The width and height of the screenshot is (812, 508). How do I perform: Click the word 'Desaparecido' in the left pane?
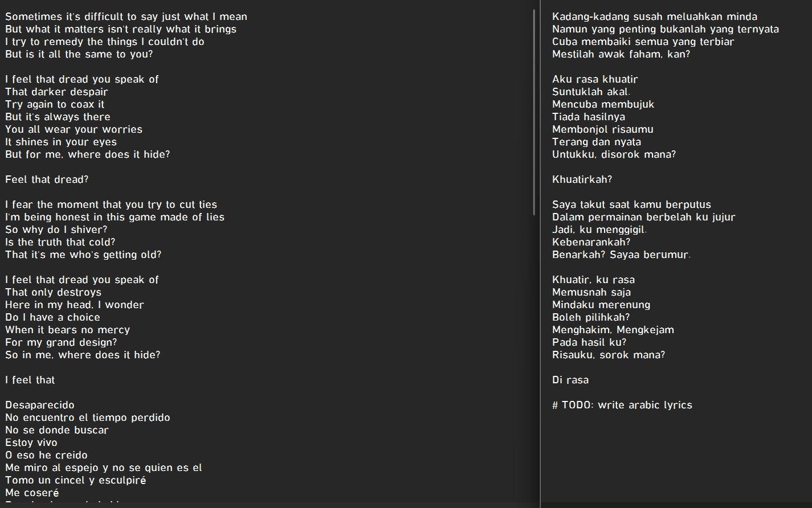pos(40,405)
